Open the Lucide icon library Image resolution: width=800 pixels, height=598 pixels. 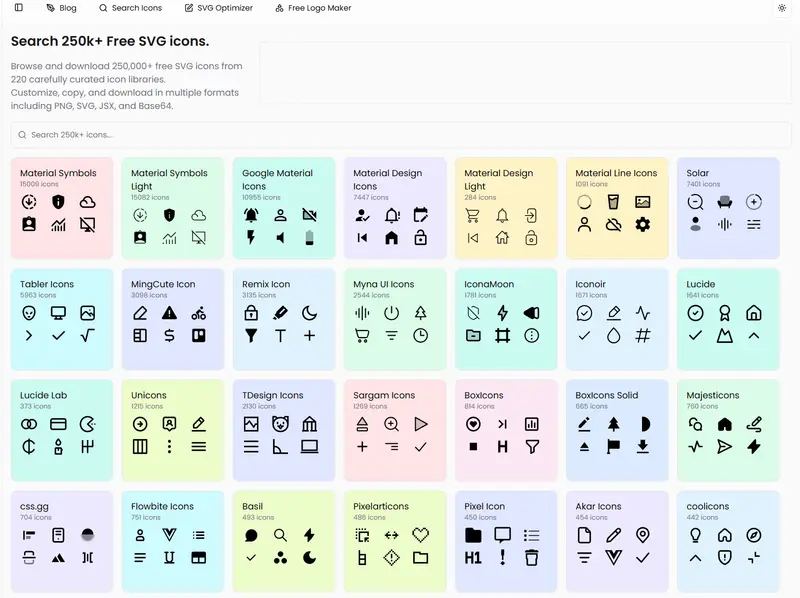699,284
